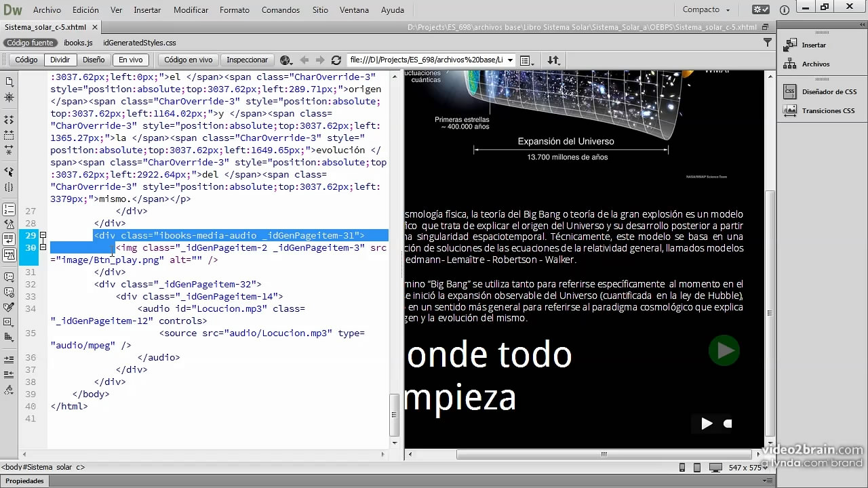Open file management transfer dropdown
Screen dimensions: 868x488
tap(553, 60)
